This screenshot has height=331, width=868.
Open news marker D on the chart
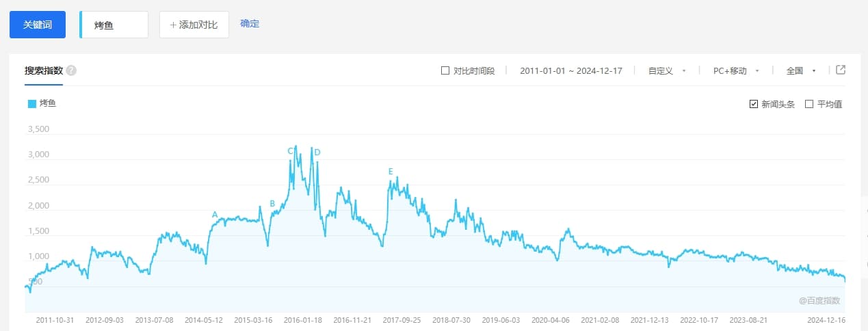pyautogui.click(x=317, y=152)
